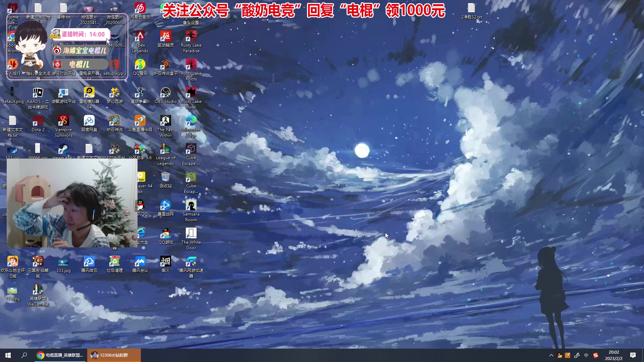This screenshot has width=644, height=362.
Task: Open the Microsoft Edge desktop icon
Action: point(191,126)
